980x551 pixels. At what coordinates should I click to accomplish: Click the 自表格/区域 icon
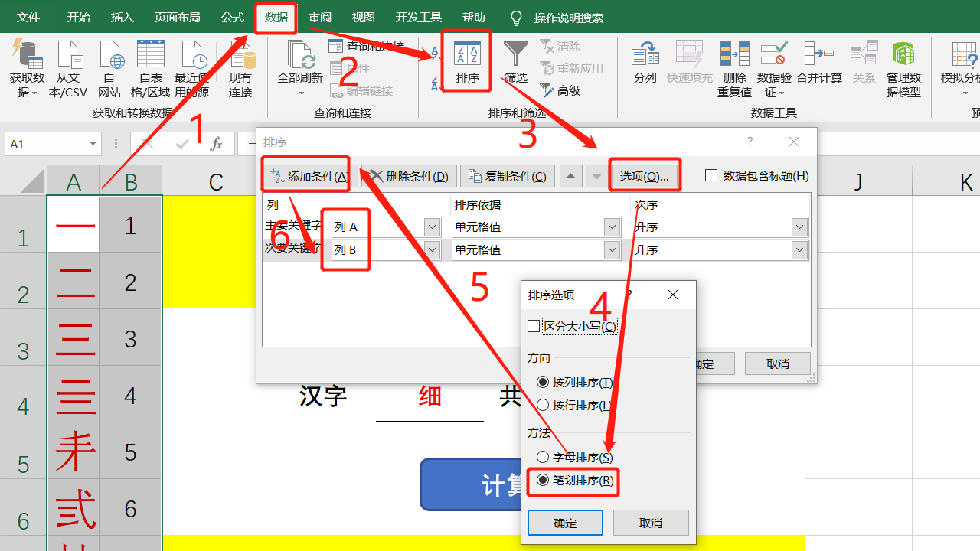tap(150, 54)
